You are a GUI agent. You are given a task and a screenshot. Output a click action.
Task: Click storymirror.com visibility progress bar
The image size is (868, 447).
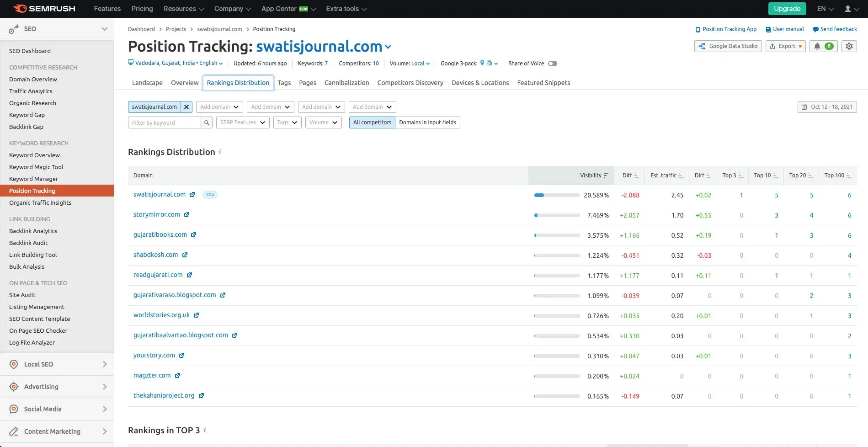pos(557,215)
